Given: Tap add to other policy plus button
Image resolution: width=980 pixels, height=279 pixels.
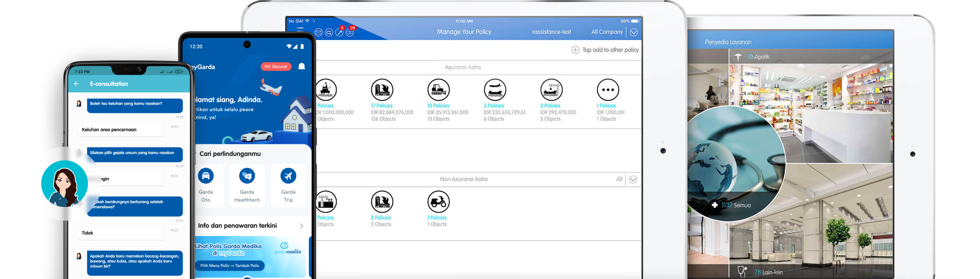Looking at the screenshot, I should coord(575,50).
